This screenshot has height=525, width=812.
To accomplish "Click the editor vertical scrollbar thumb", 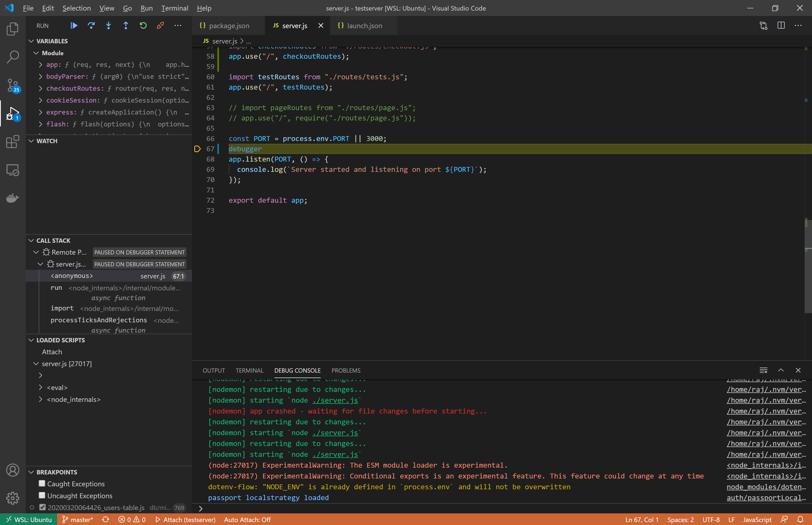I will pos(808,266).
